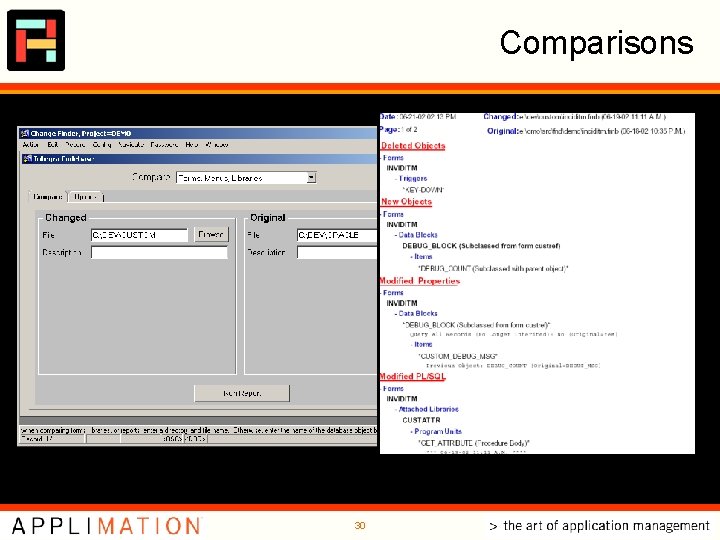Select 'GET_ATTRIBUTE (Procedure Body)' entry
Viewport: 720px width, 540px height.
pyautogui.click(x=473, y=443)
